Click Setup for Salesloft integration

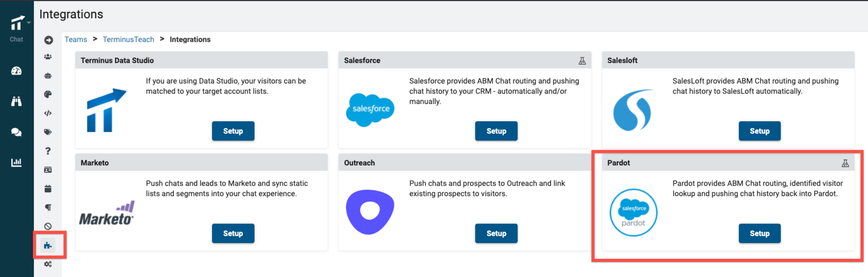[759, 131]
